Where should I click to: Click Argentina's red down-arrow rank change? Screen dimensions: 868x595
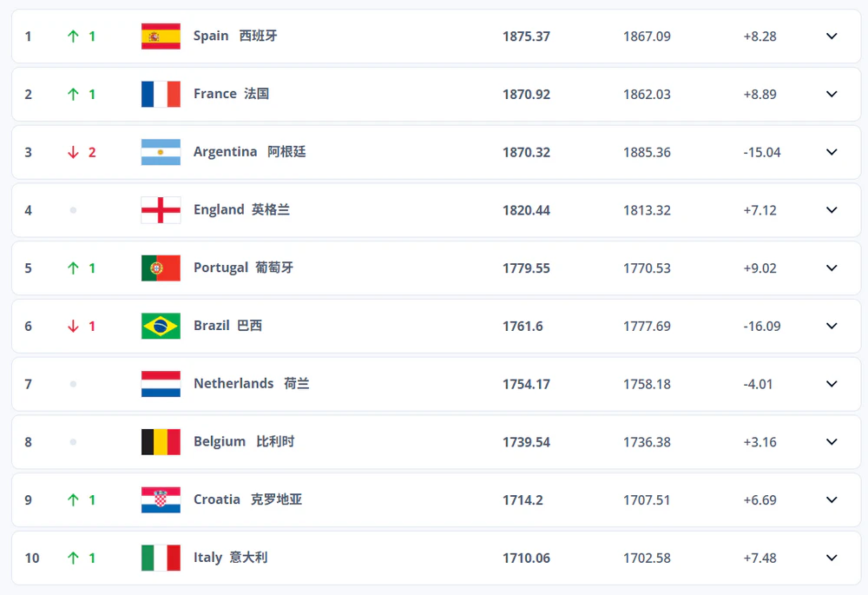[x=74, y=153]
